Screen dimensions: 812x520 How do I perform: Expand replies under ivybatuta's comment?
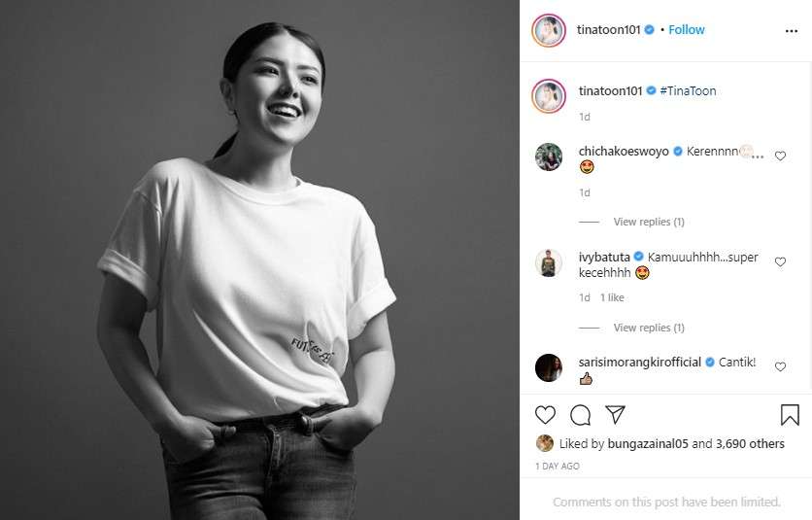click(x=649, y=328)
